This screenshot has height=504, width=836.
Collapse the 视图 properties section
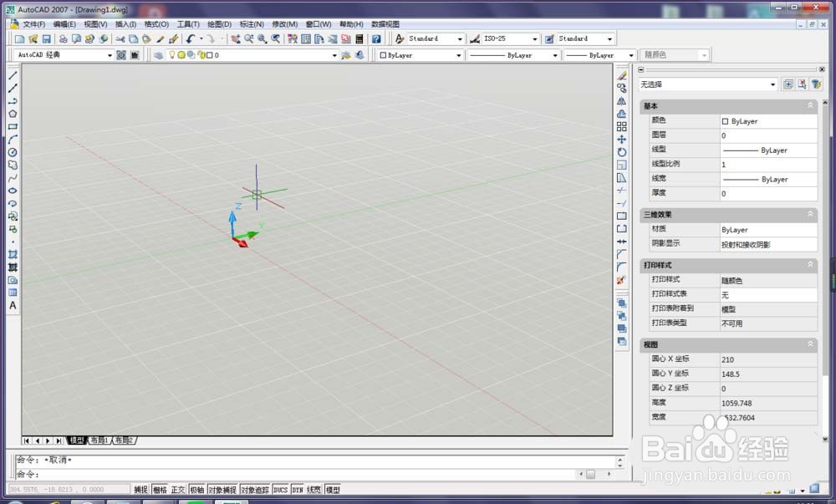(x=810, y=344)
